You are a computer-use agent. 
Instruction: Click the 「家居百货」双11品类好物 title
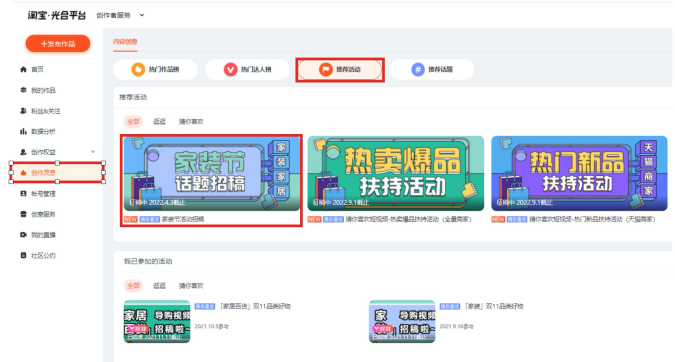[255, 306]
